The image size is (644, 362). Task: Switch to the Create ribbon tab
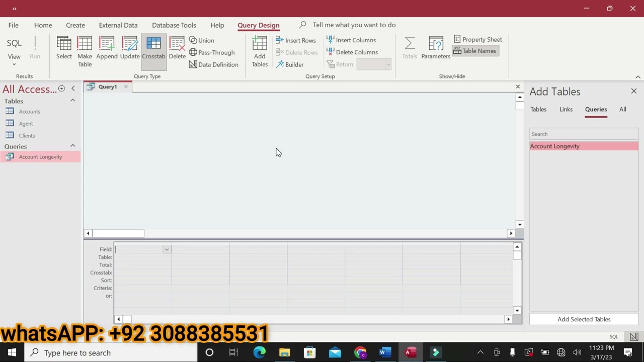75,25
